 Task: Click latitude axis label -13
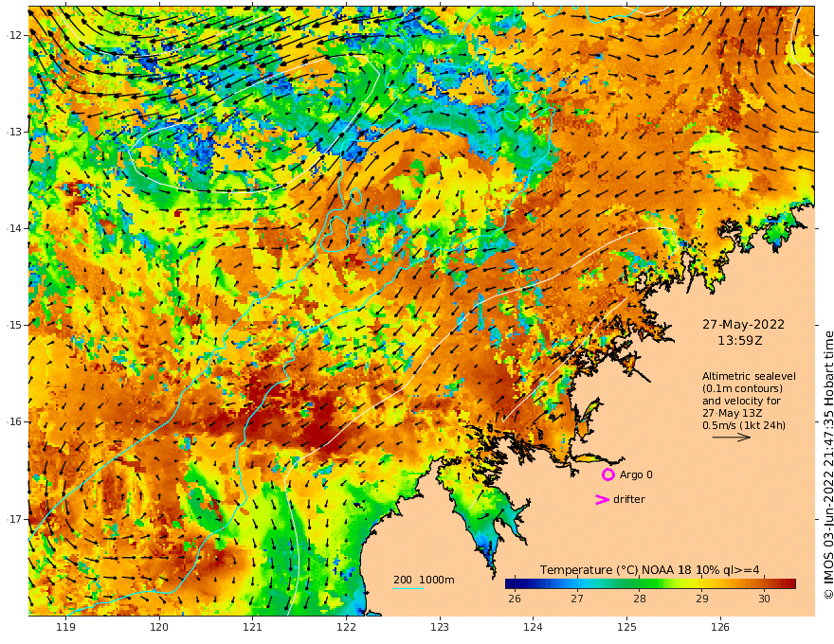(14, 132)
